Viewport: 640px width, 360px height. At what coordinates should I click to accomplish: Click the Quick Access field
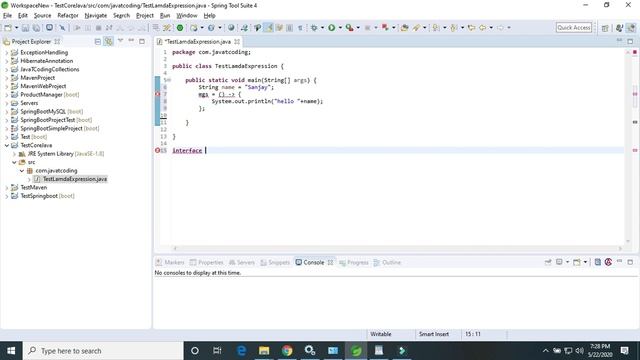click(573, 28)
